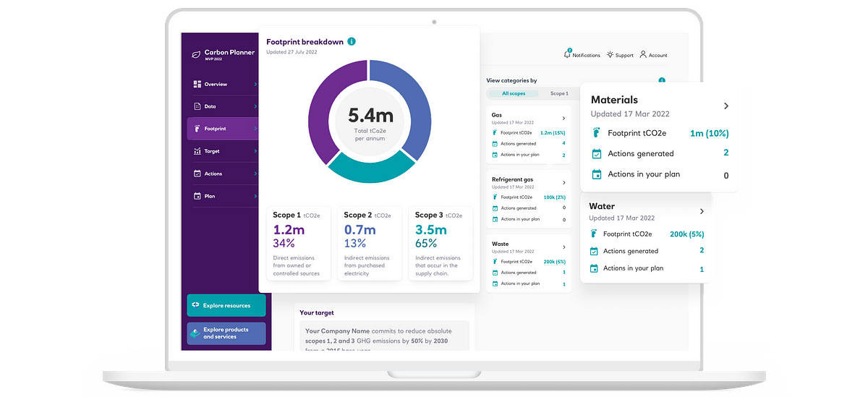
Task: Click the Support lightbulb icon
Action: point(610,55)
